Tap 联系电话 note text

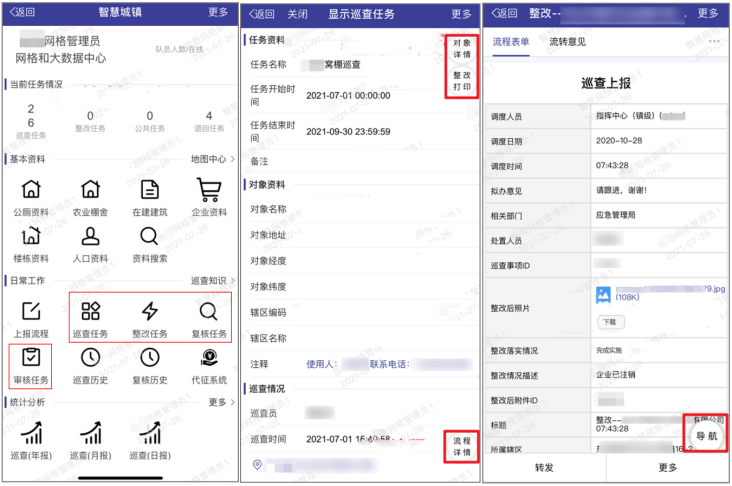(389, 364)
